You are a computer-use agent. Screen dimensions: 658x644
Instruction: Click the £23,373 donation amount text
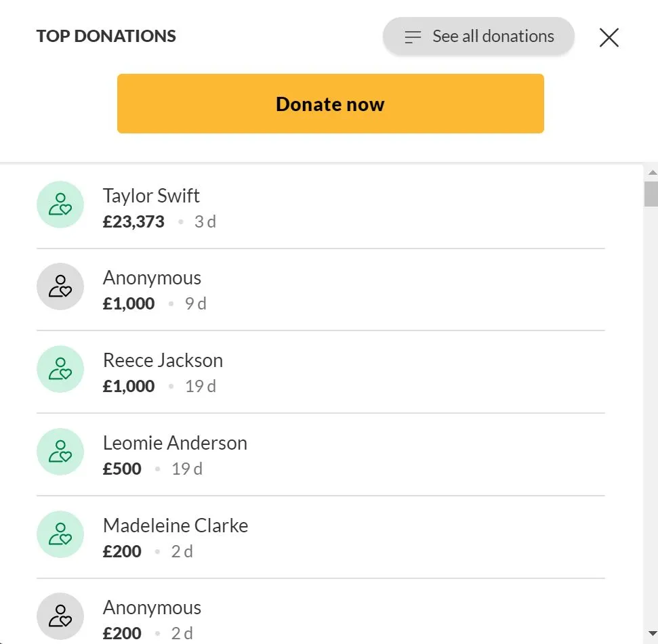pos(133,221)
